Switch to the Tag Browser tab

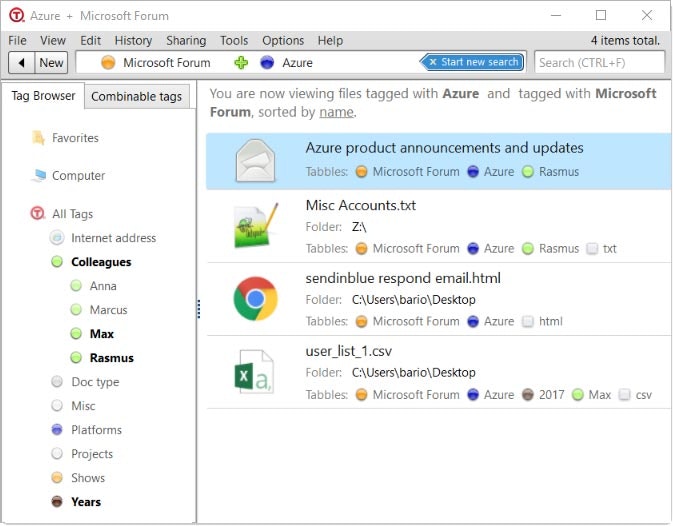tap(43, 96)
